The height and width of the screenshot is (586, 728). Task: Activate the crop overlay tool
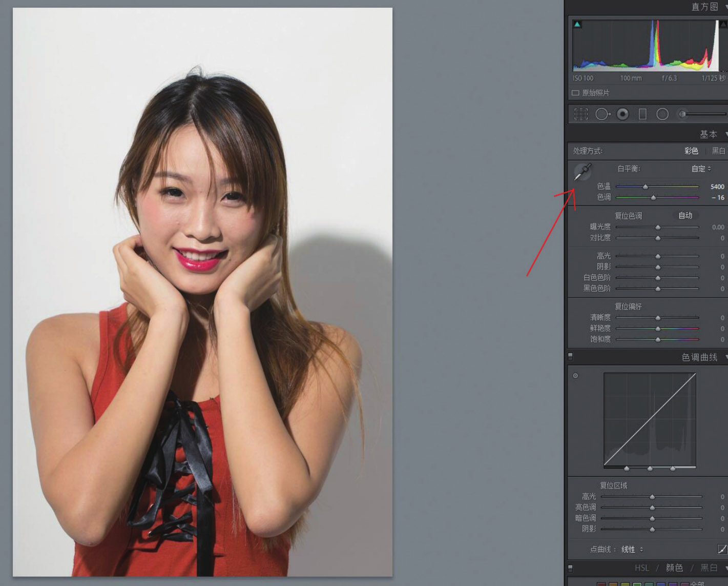pyautogui.click(x=581, y=114)
